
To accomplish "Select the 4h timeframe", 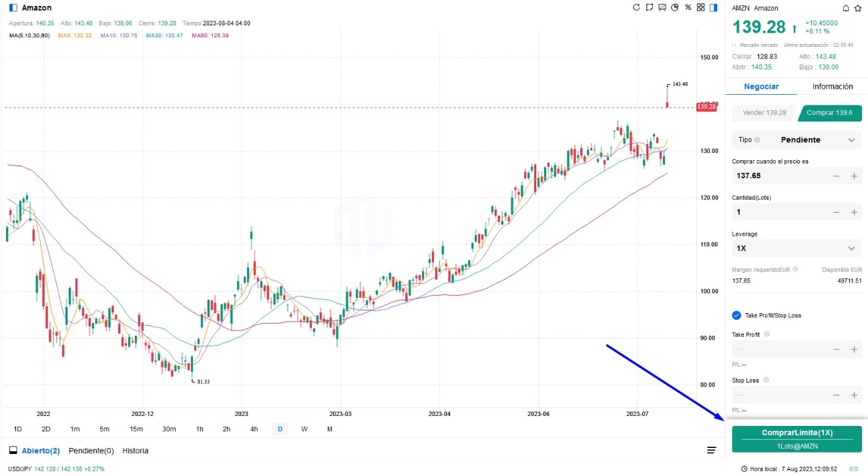I will 254,429.
